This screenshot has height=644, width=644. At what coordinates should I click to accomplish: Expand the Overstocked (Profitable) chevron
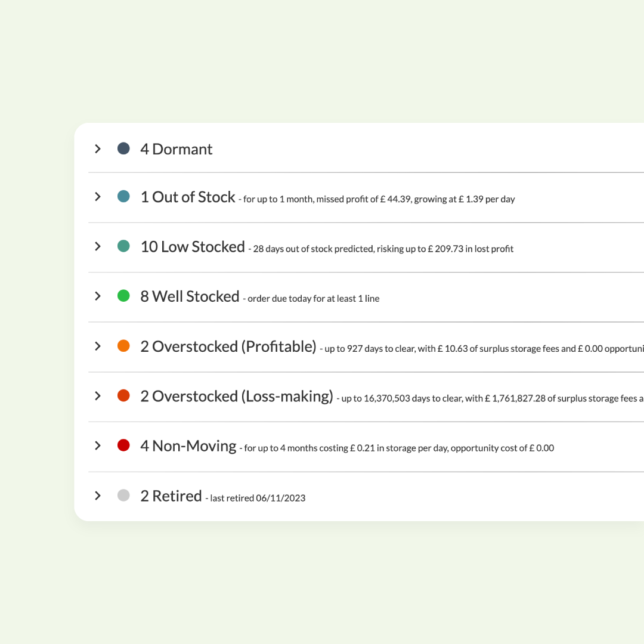tap(98, 346)
